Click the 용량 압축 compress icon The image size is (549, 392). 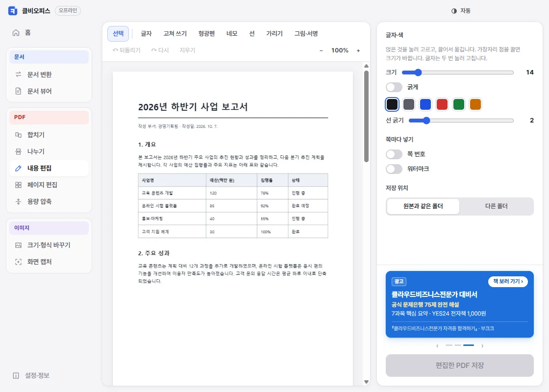tap(18, 201)
